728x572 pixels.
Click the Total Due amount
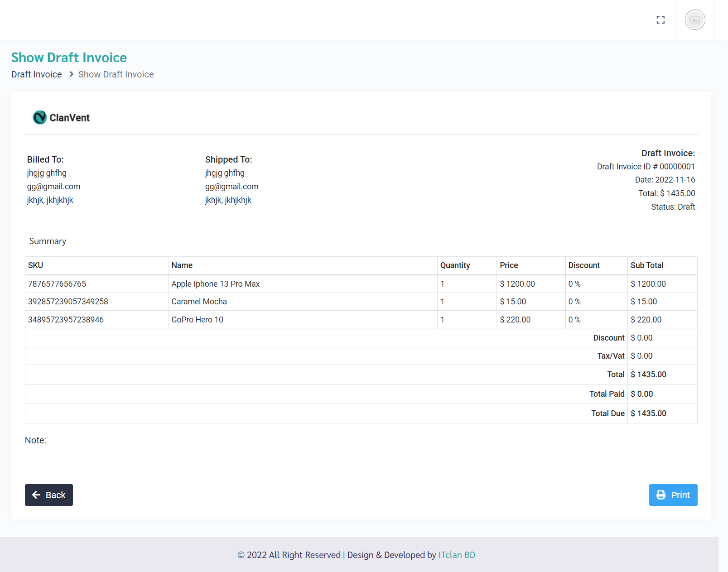pos(648,413)
